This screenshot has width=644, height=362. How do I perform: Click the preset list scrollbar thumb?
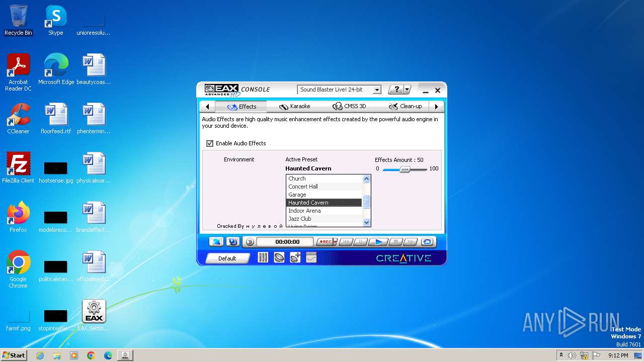tap(366, 202)
